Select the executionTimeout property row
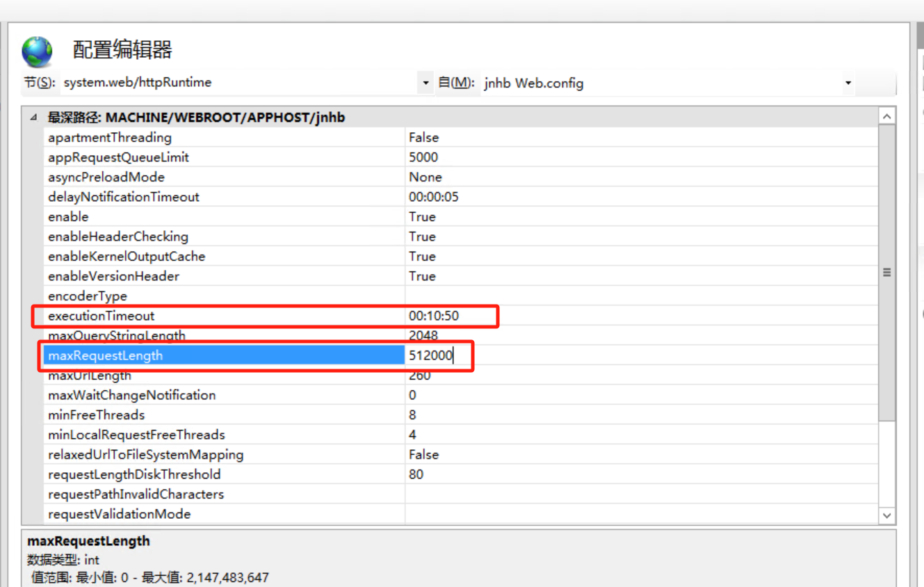 point(102,316)
